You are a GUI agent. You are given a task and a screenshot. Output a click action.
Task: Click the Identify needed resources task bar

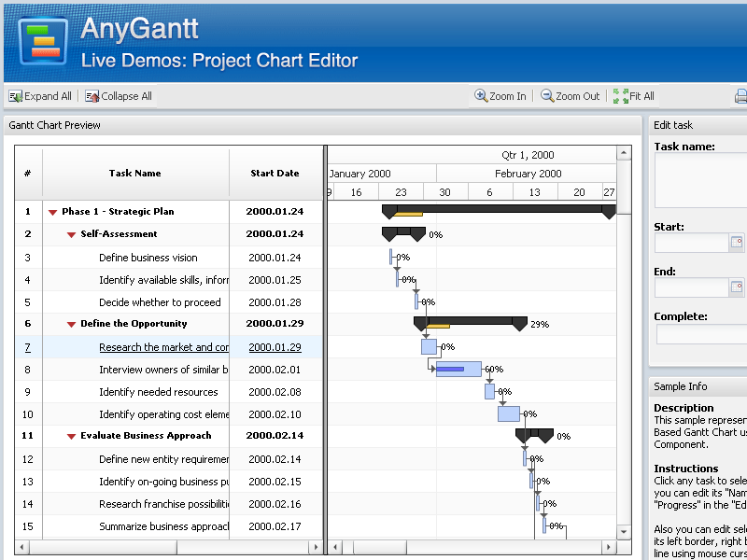point(489,391)
